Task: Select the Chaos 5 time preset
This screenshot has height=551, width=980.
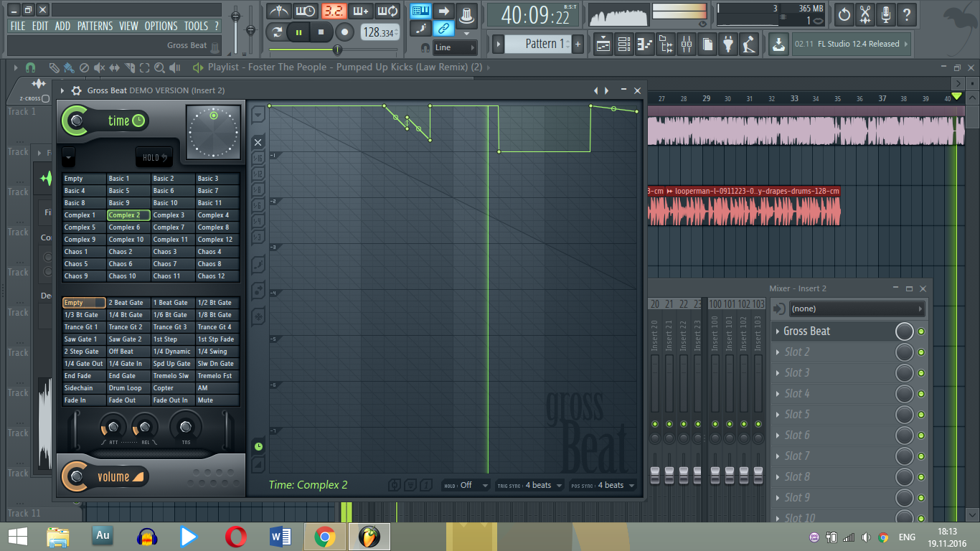Action: pyautogui.click(x=84, y=264)
